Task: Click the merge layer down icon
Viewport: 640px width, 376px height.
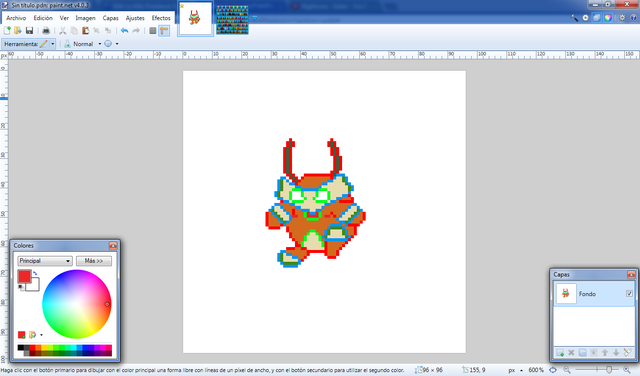Action: (593, 352)
